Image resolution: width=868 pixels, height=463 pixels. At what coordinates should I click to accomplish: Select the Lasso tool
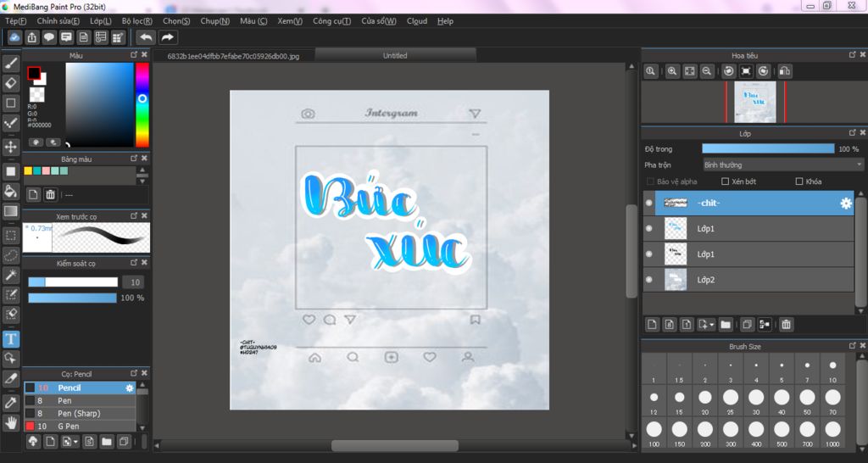(11, 255)
